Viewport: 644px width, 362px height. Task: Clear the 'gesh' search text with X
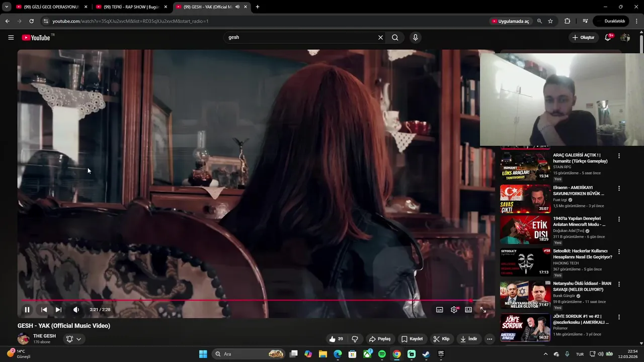tap(380, 37)
